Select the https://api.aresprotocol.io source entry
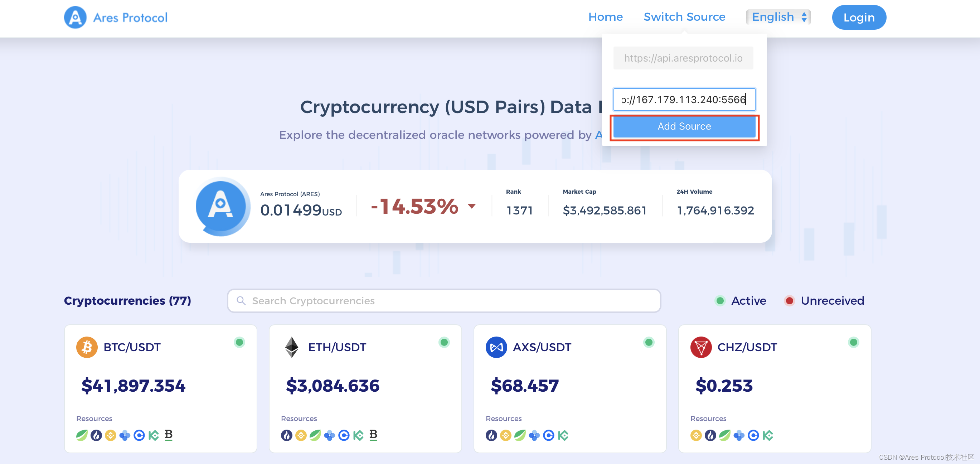 (683, 58)
